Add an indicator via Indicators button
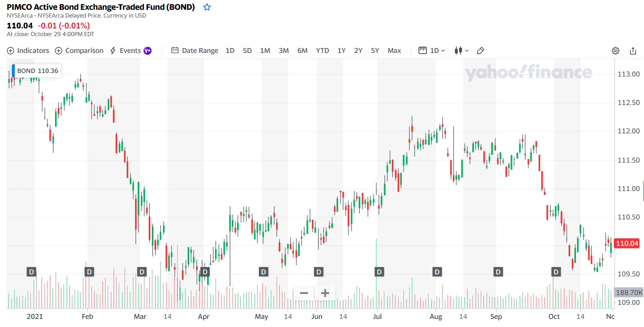 click(x=28, y=51)
